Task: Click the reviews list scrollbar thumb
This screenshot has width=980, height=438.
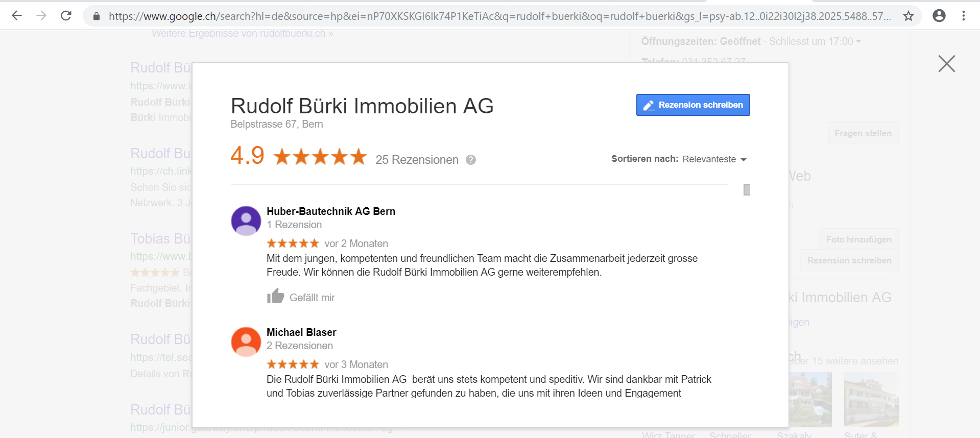Action: pyautogui.click(x=747, y=190)
